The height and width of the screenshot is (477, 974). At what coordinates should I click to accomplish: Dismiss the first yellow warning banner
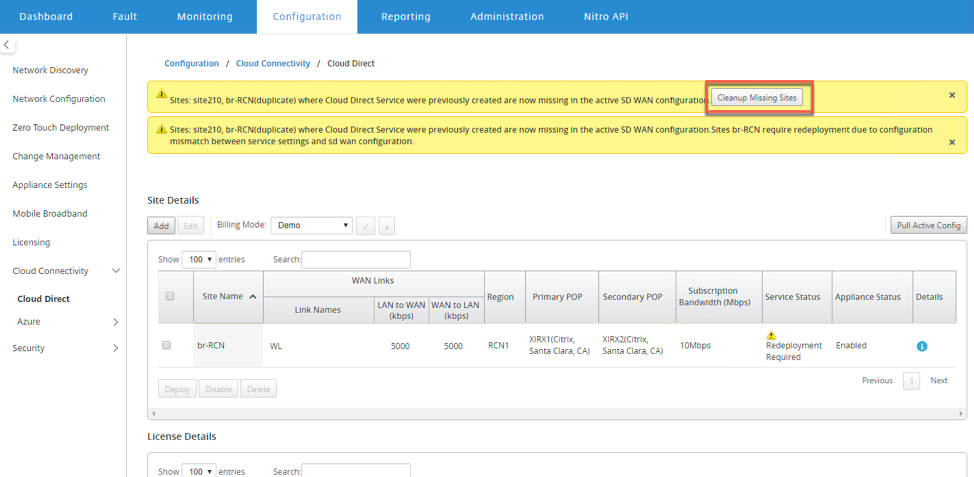(x=952, y=95)
